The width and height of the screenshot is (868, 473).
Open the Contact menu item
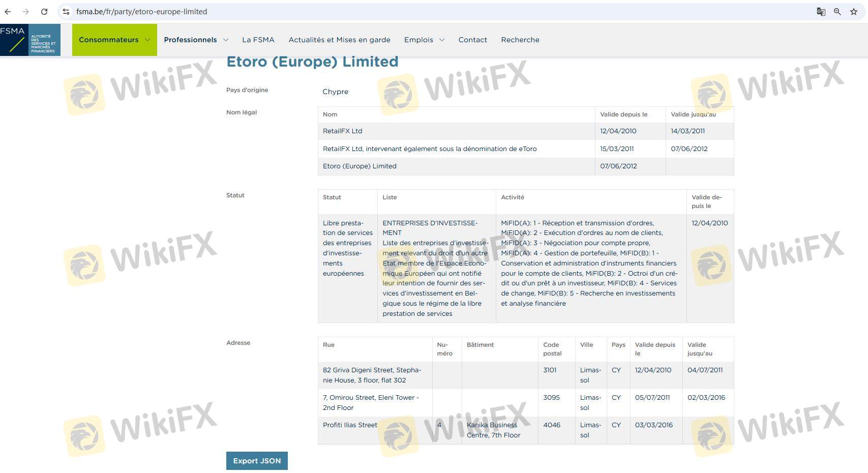click(473, 40)
